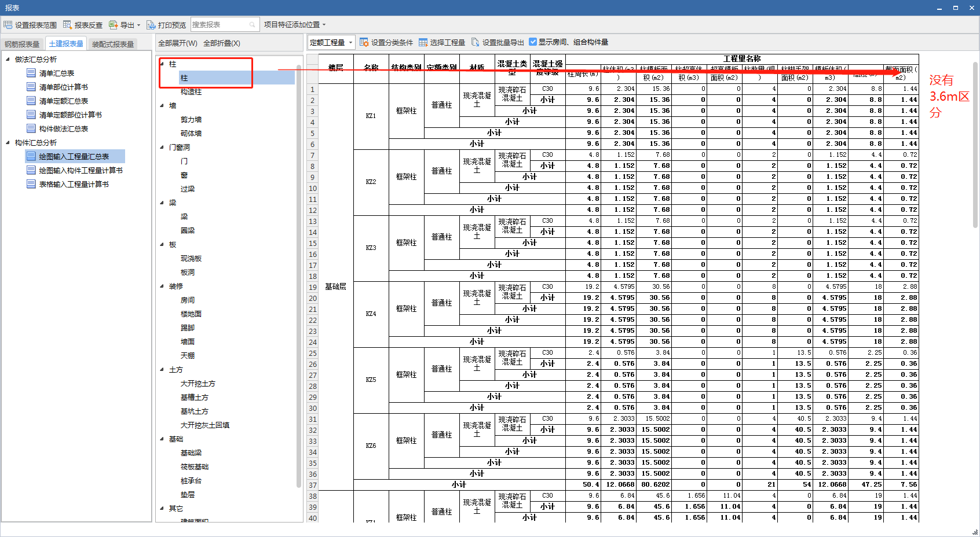Collapse the 构件汇总分析 tree node
The image size is (980, 537).
[x=8, y=142]
